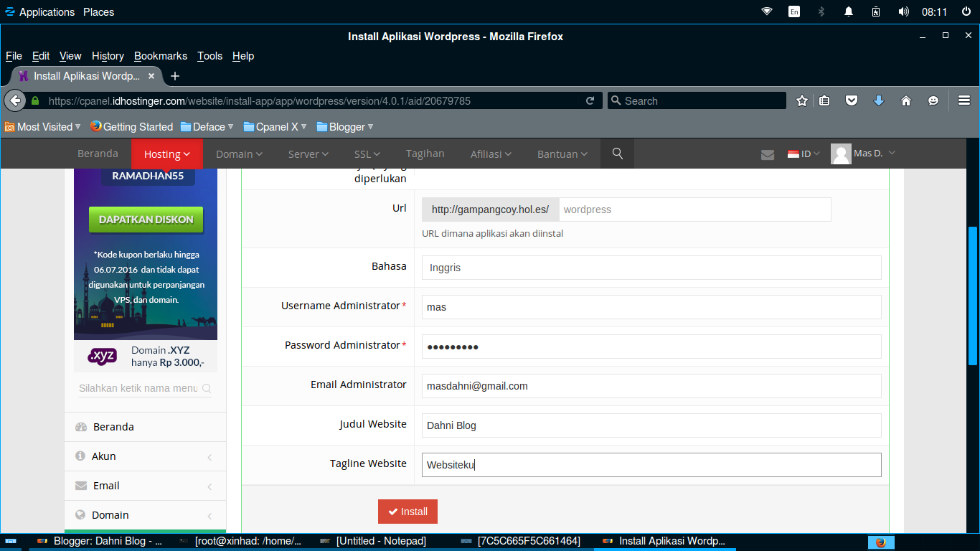
Task: Expand the Hosting dropdown menu
Action: pyautogui.click(x=167, y=154)
